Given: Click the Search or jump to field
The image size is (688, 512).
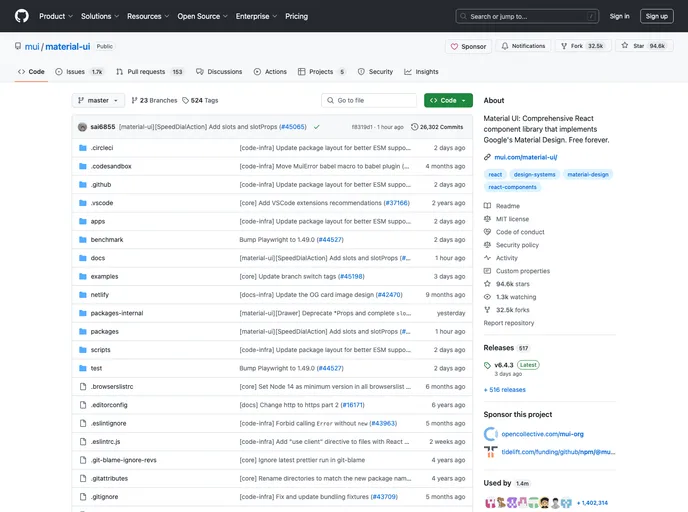Looking at the screenshot, I should tap(527, 16).
